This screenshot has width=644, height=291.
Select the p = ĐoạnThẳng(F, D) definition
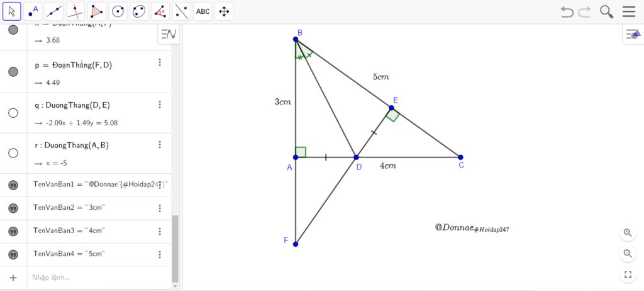point(74,65)
